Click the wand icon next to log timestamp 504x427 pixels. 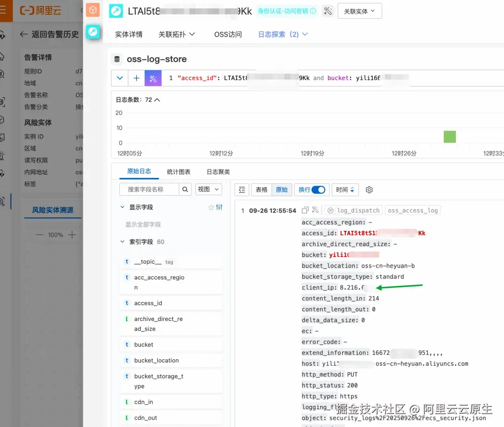pos(315,210)
